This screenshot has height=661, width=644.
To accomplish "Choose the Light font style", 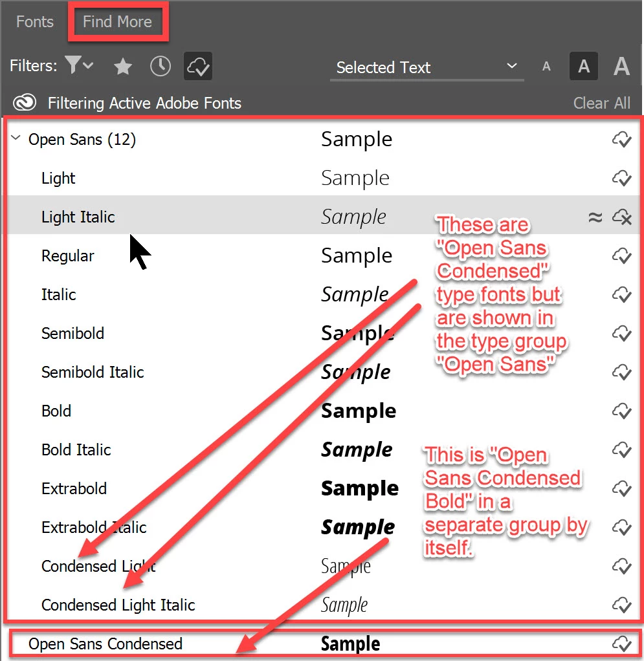I will [x=58, y=179].
